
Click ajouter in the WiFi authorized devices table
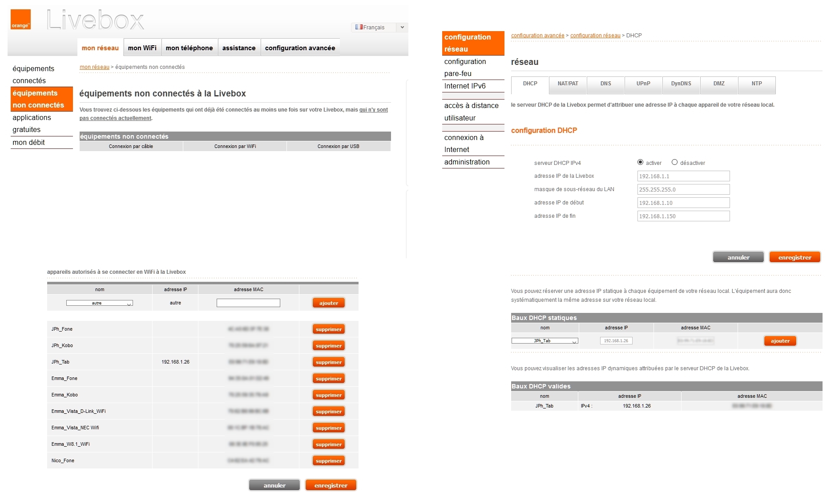click(x=328, y=303)
